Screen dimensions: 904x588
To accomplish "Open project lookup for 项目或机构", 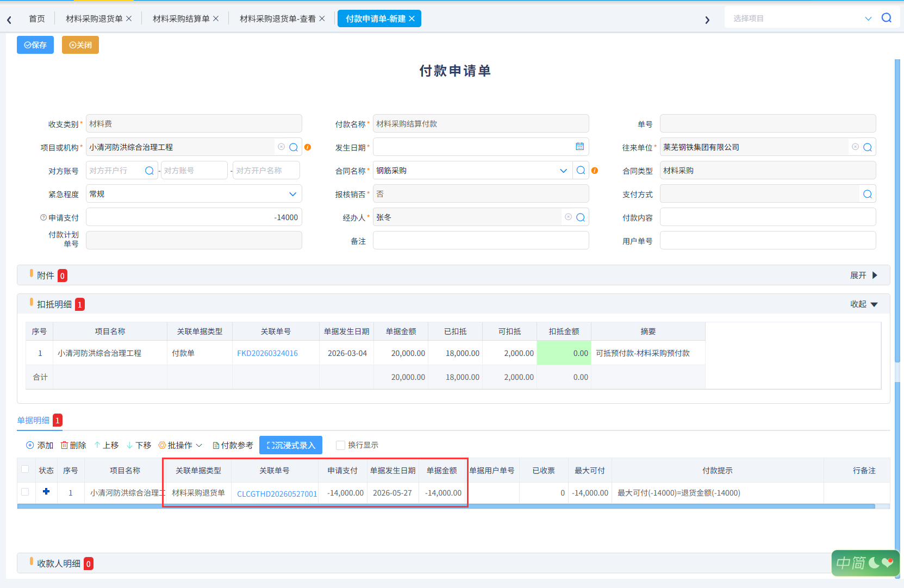I will pyautogui.click(x=294, y=147).
